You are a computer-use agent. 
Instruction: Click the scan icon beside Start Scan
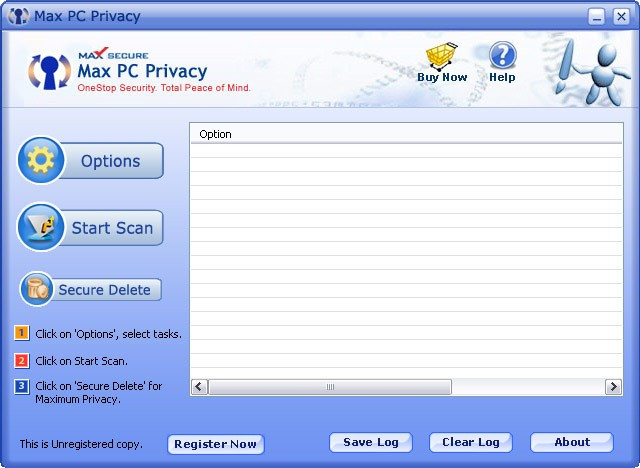click(41, 227)
